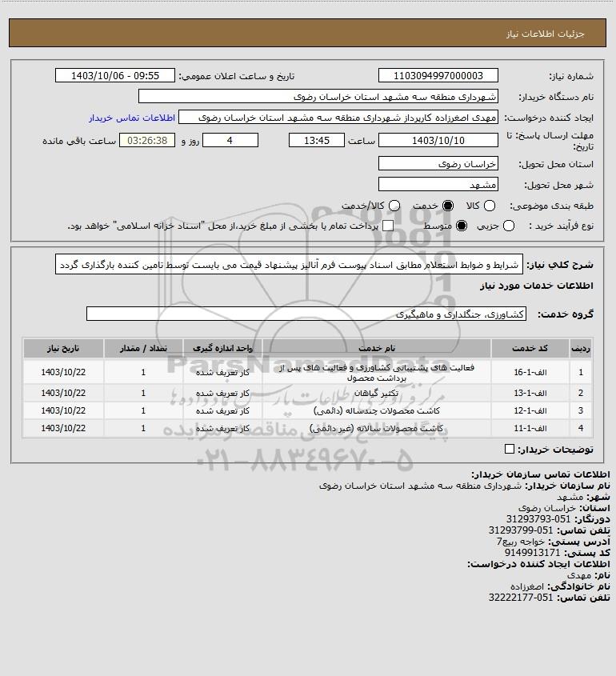The height and width of the screenshot is (676, 616).
Task: Click the need date in row 1
Action: (x=63, y=372)
